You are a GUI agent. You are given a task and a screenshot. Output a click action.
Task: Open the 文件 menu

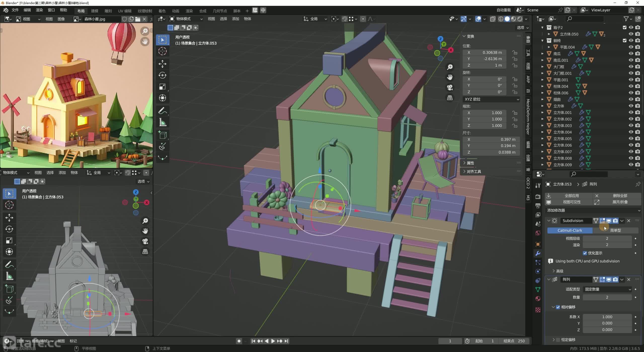pos(15,10)
